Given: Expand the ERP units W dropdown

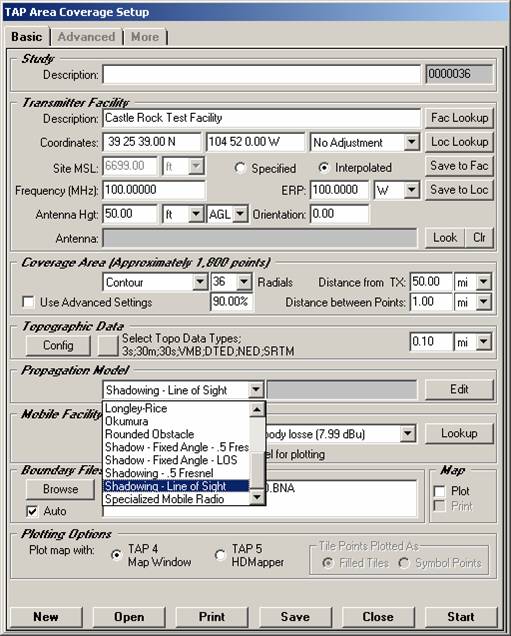Looking at the screenshot, I should [x=411, y=190].
